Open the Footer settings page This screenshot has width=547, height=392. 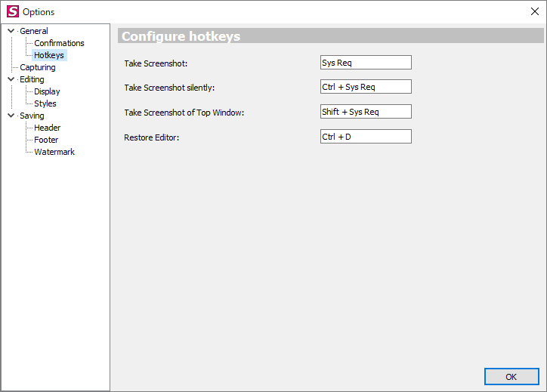click(x=46, y=140)
